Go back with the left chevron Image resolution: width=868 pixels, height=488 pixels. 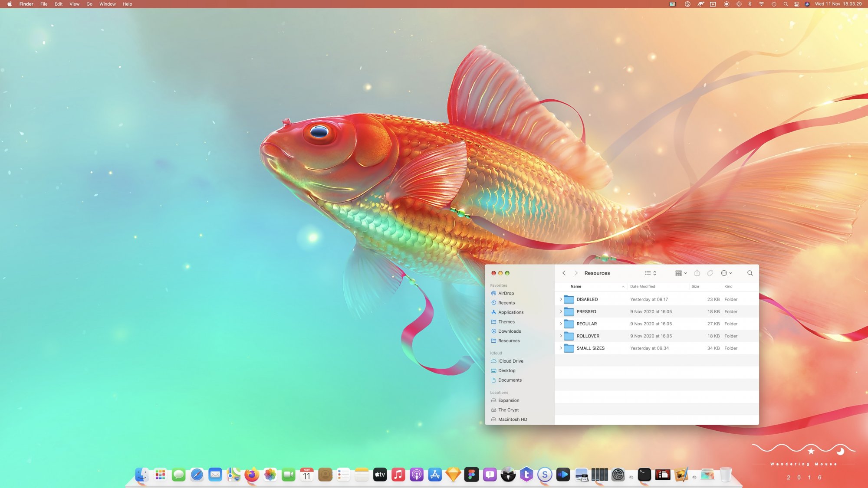[564, 273]
